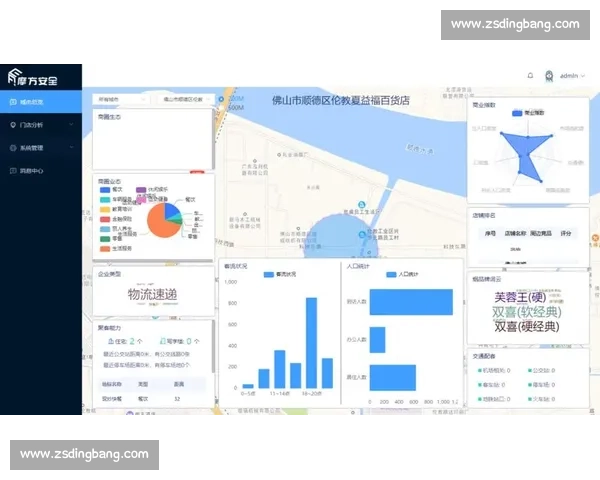This screenshot has height=480, width=600.
Task: Click the 物流速递 word cloud text
Action: coord(152,294)
